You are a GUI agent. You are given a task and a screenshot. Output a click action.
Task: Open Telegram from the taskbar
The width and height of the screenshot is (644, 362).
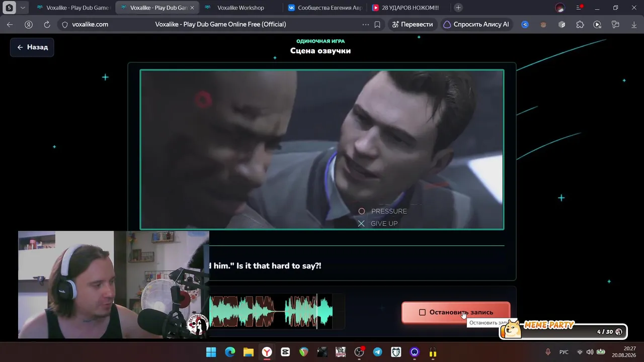click(x=377, y=352)
